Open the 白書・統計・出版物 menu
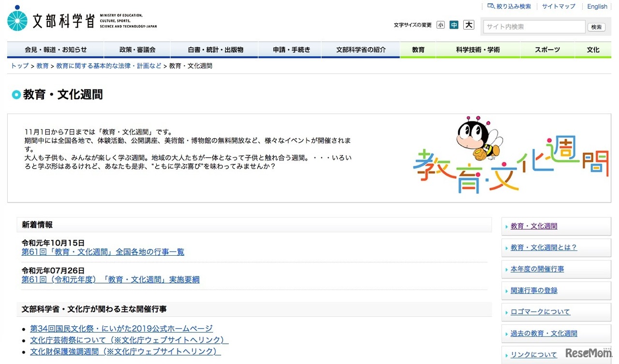The height and width of the screenshot is (364, 619). pyautogui.click(x=214, y=49)
